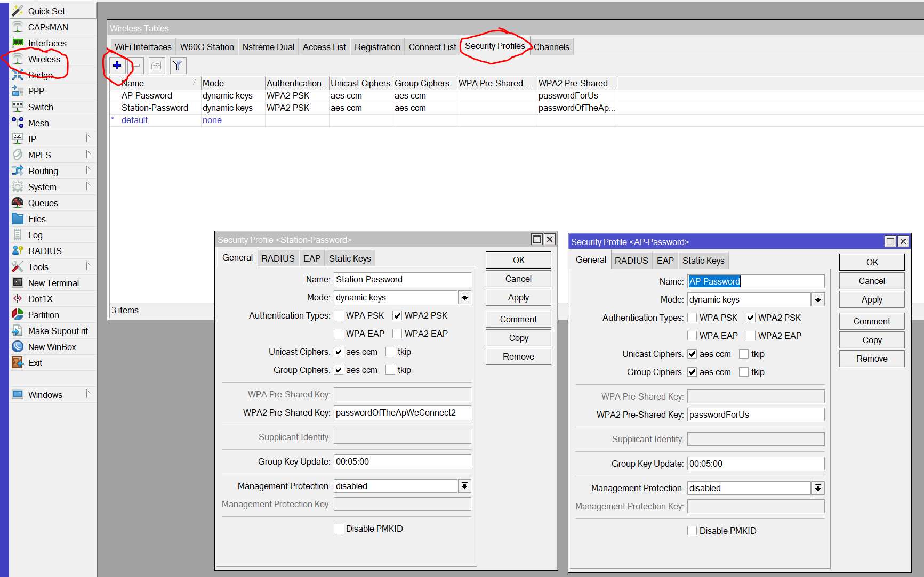The width and height of the screenshot is (924, 577).
Task: Click the Tools icon
Action: click(x=18, y=266)
